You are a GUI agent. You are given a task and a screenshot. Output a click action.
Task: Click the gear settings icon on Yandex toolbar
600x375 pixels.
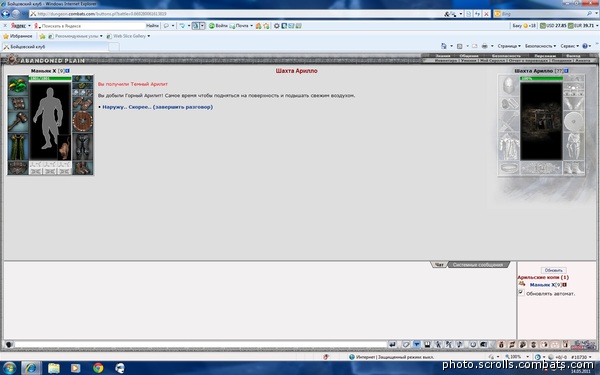276,26
